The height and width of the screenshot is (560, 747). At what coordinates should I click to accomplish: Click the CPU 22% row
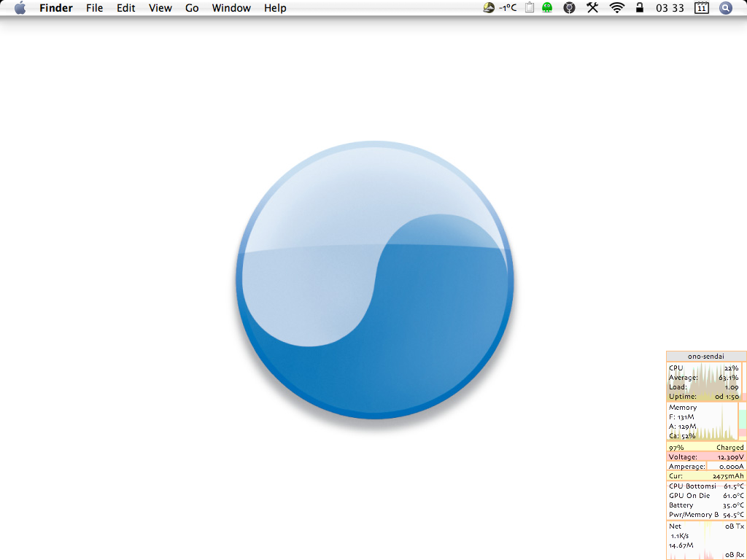pyautogui.click(x=704, y=368)
